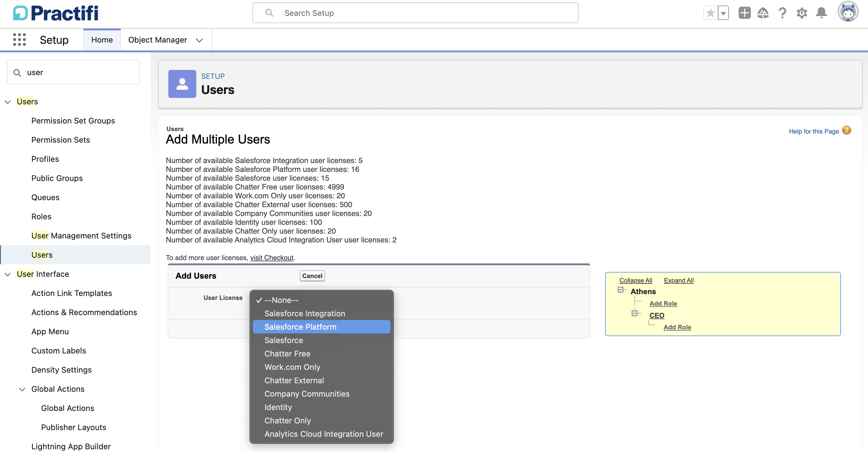Switch to the Object Manager tab
Viewport: 868px width, 452px height.
pos(157,40)
